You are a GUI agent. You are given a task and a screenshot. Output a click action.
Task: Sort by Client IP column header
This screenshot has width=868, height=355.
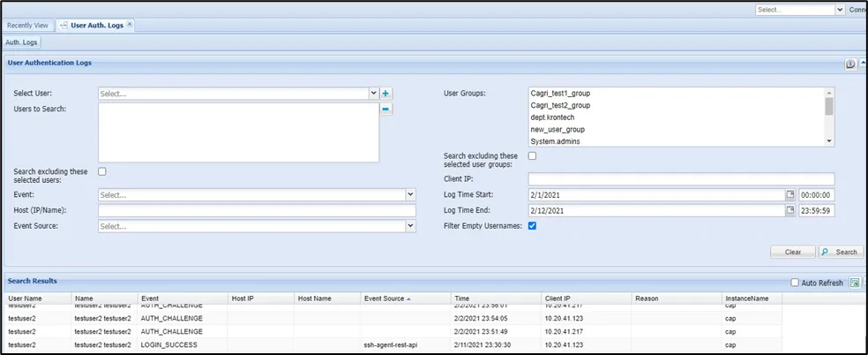click(x=587, y=298)
